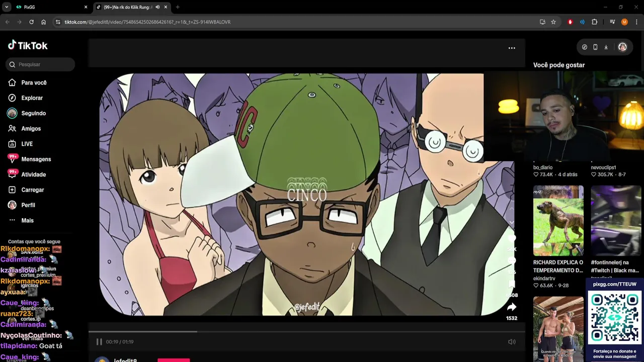Open the three-dot video options menu
644x362 pixels.
point(512,48)
